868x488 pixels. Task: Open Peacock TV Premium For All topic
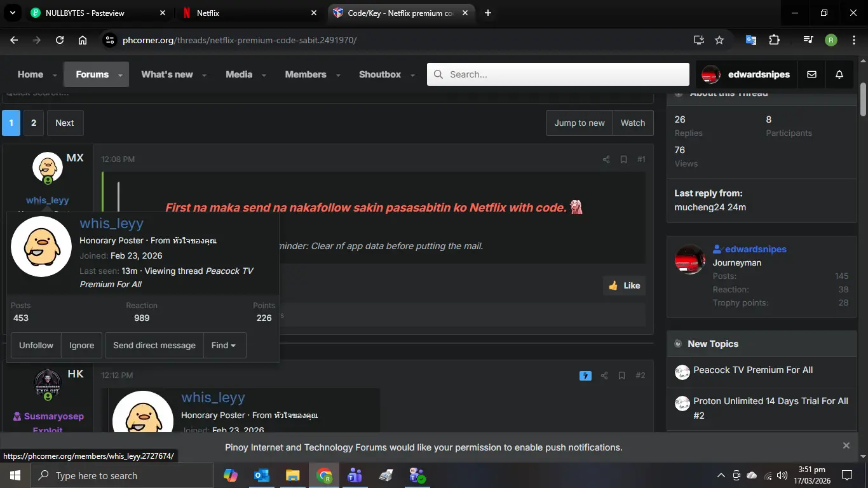click(753, 370)
